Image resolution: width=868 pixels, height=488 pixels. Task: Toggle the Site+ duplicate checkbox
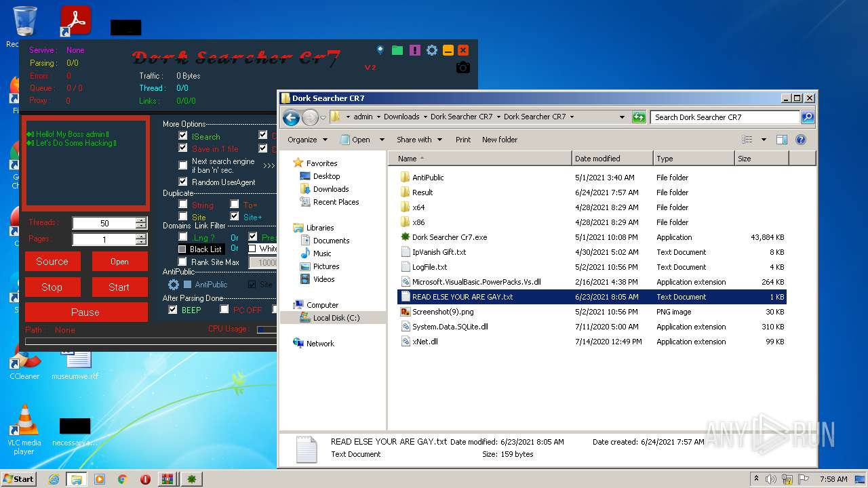tap(235, 216)
